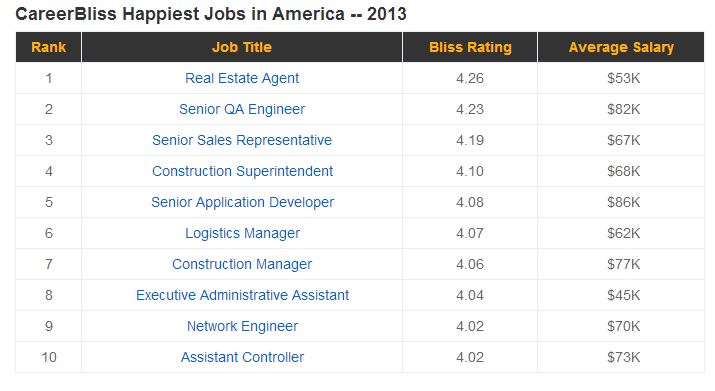Click the rank 10 cell
Screen dimensions: 715x391
[x=49, y=357]
